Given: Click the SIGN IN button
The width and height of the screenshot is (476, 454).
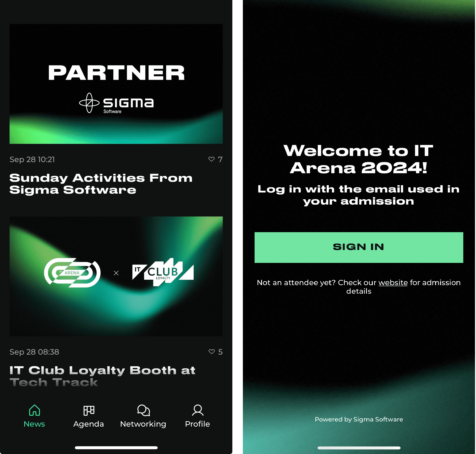Looking at the screenshot, I should (358, 247).
